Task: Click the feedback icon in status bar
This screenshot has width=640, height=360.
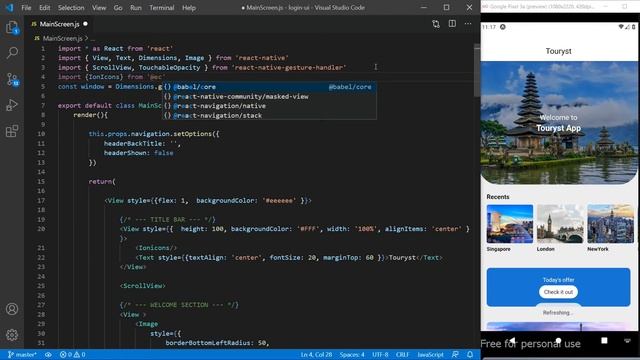Action: click(x=455, y=355)
